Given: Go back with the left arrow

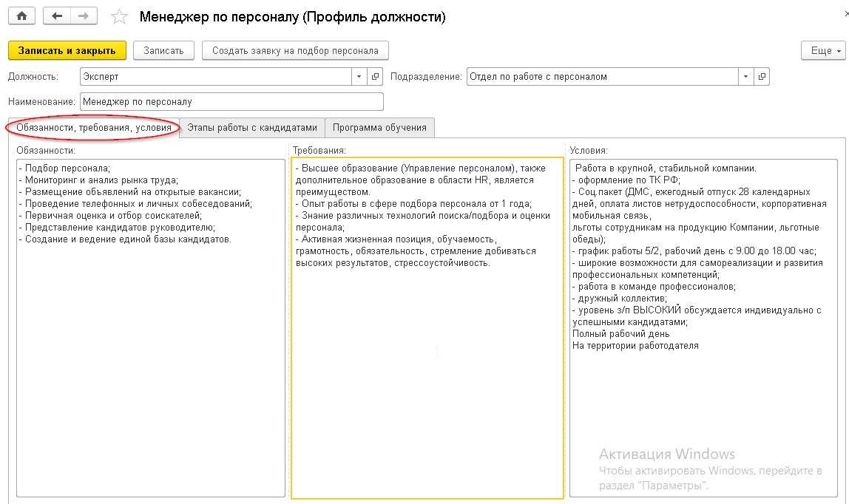Looking at the screenshot, I should coord(57,16).
